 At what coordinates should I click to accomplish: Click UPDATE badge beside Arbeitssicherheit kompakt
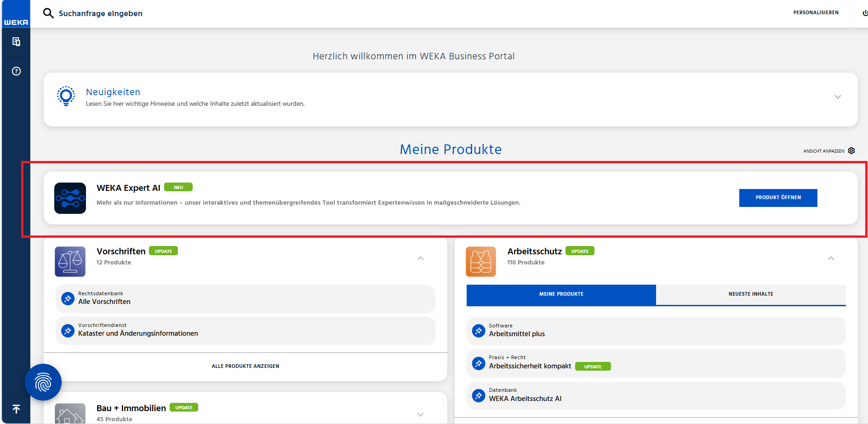point(593,367)
